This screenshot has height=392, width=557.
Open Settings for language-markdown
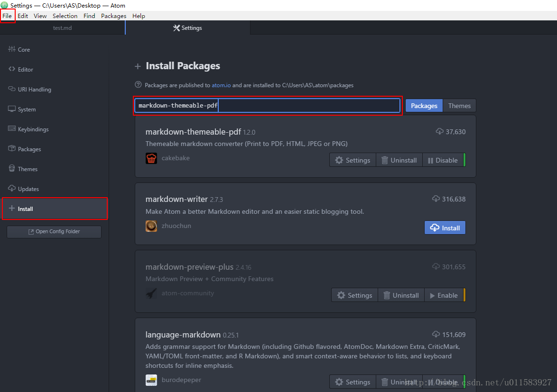[353, 382]
